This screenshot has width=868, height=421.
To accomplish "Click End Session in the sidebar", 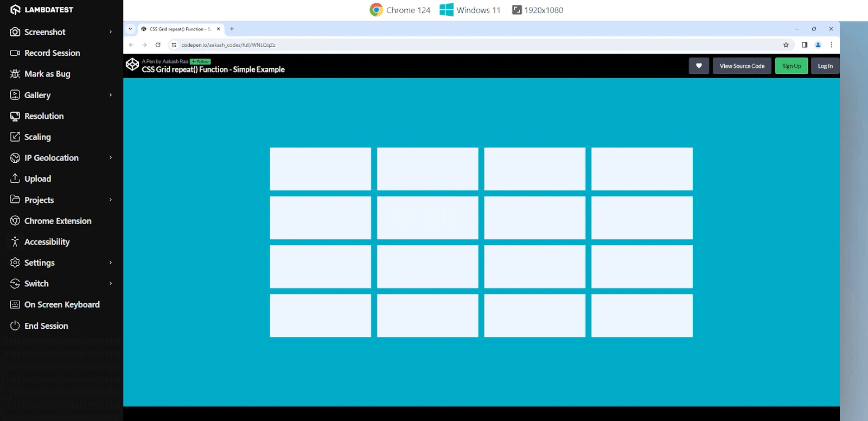I will pos(39,326).
